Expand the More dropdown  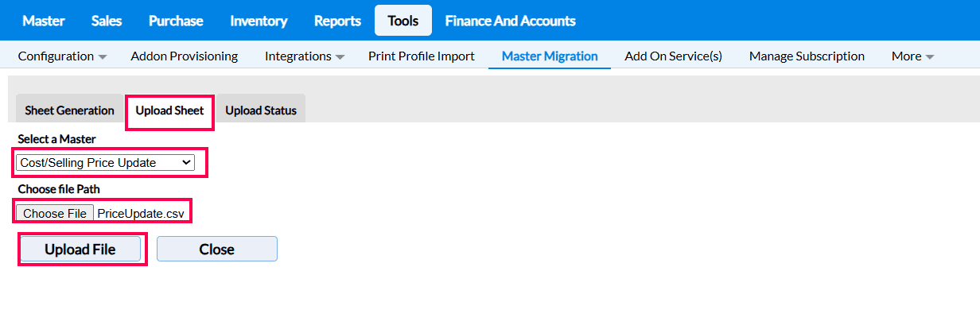coord(912,56)
